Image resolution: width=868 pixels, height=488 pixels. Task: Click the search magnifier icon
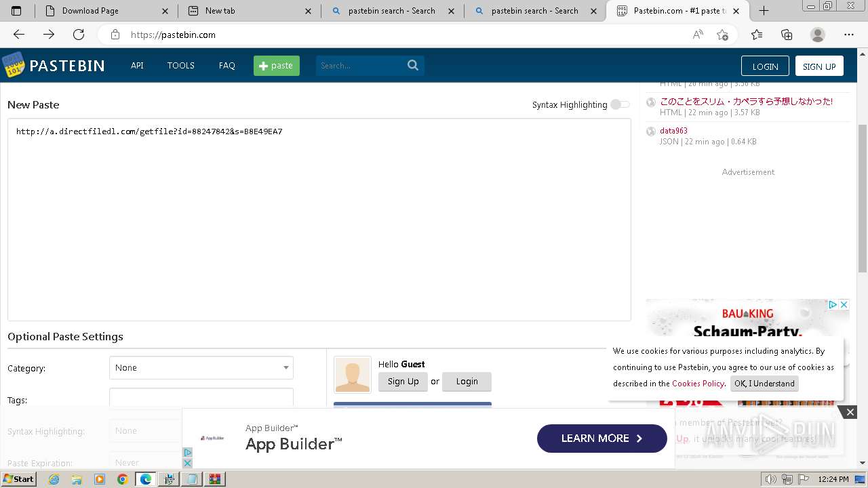pyautogui.click(x=413, y=65)
